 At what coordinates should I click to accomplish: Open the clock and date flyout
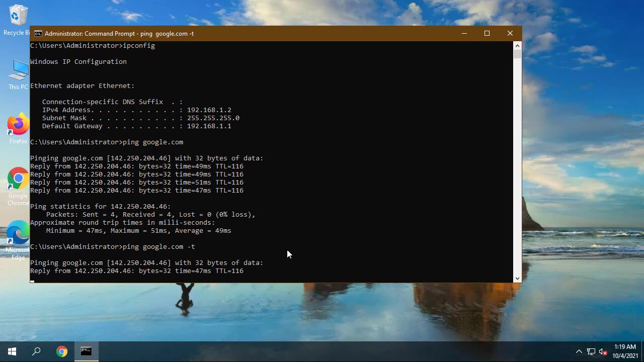(x=625, y=351)
